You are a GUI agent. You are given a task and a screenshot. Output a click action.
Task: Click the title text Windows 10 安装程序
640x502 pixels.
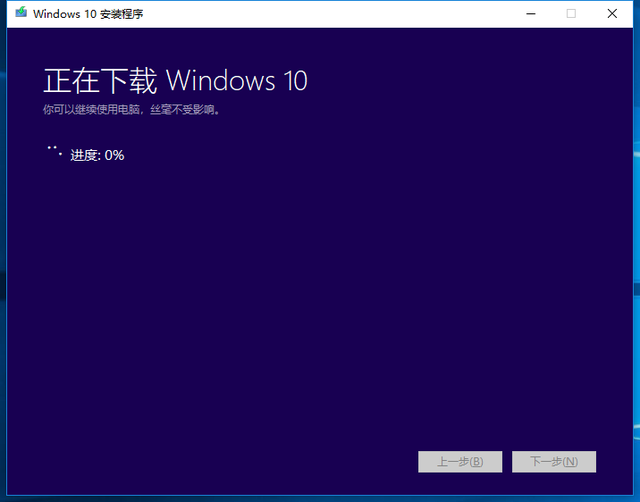click(x=88, y=14)
